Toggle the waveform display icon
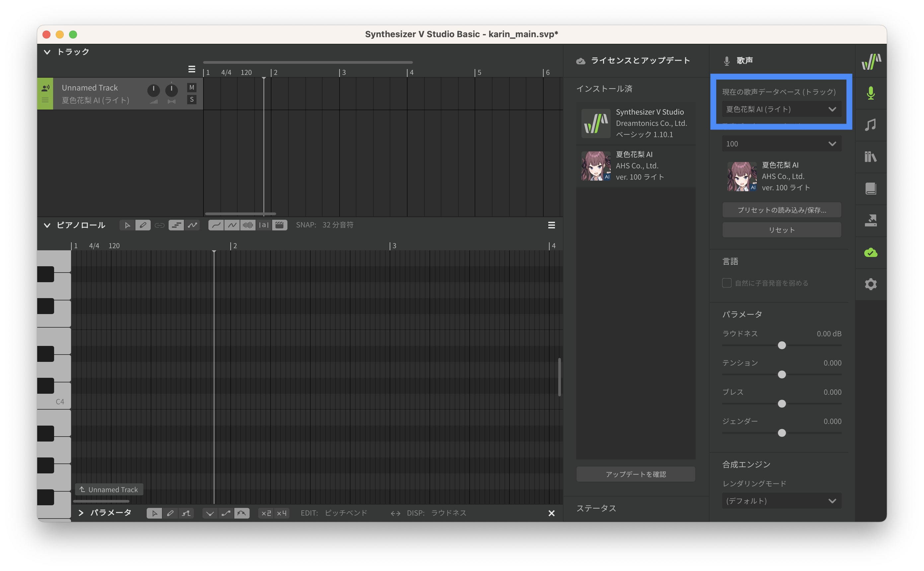924x571 pixels. coord(248,225)
